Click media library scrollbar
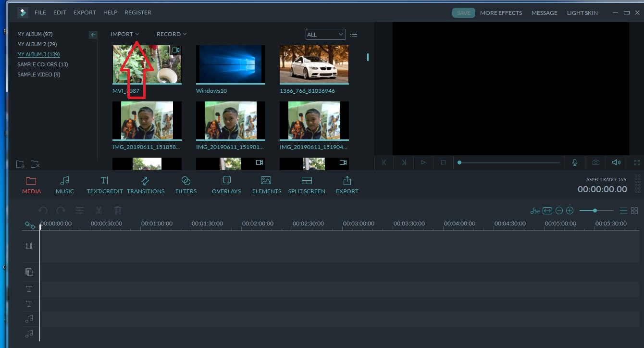The height and width of the screenshot is (348, 644). [368, 57]
